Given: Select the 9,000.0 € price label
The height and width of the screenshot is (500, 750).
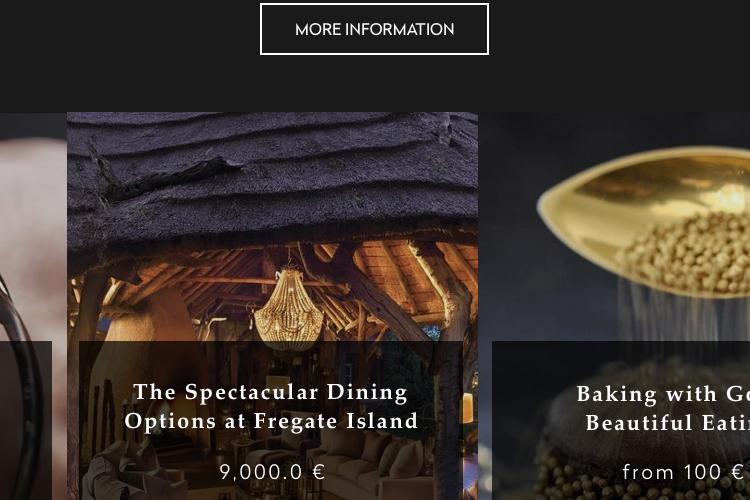Looking at the screenshot, I should click(272, 472).
